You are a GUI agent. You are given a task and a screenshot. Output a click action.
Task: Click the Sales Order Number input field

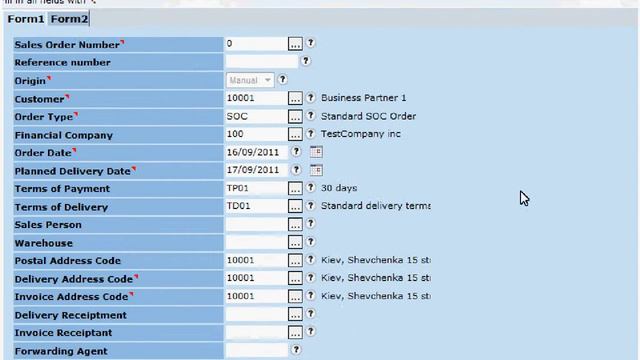click(x=256, y=44)
